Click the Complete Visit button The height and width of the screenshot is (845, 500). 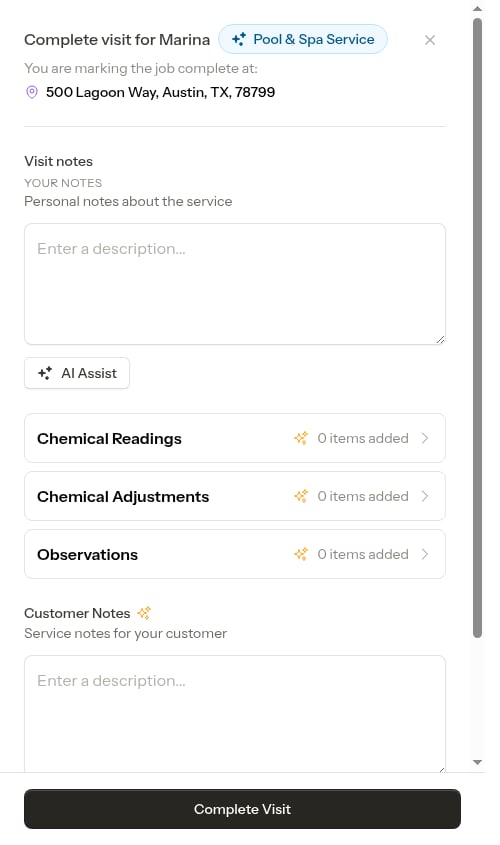pos(242,809)
